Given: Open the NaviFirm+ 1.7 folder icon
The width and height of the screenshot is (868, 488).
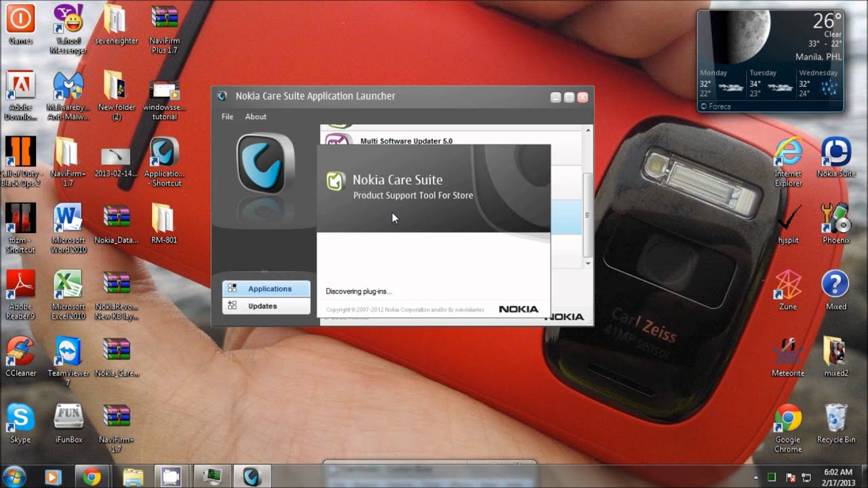Looking at the screenshot, I should pos(68,162).
